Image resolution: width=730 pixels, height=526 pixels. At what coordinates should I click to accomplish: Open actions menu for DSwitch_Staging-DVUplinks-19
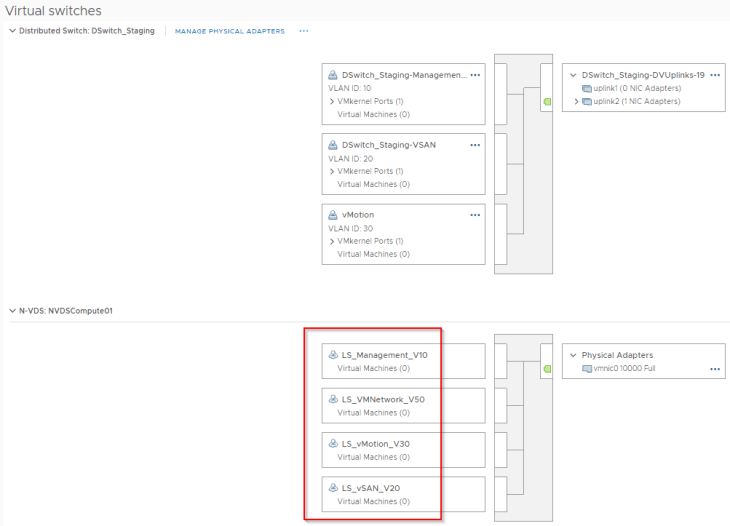pyautogui.click(x=715, y=75)
